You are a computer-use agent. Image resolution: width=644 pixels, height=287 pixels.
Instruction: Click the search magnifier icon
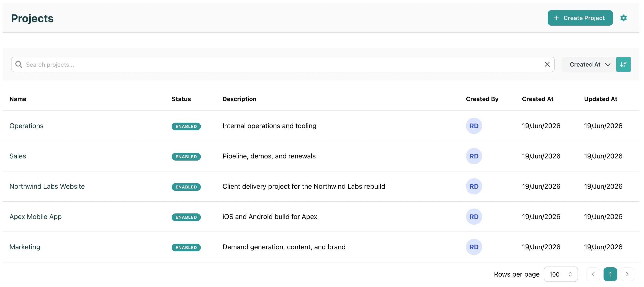[x=19, y=65]
